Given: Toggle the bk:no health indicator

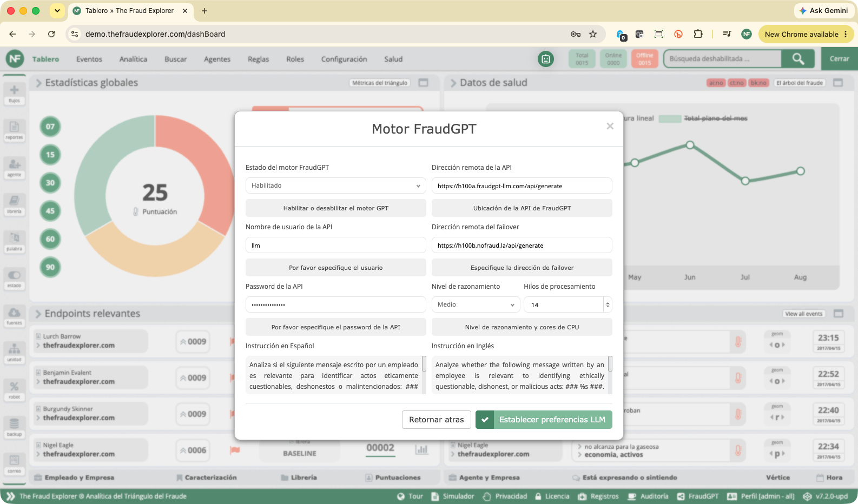Looking at the screenshot, I should tap(758, 83).
